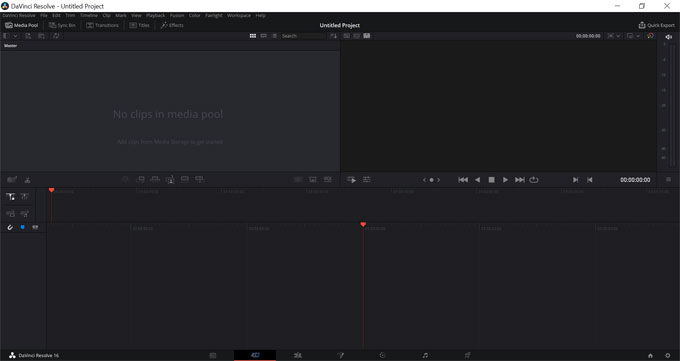Toggle timeline Snapping magnet icon
This screenshot has height=361, width=680.
click(10, 227)
